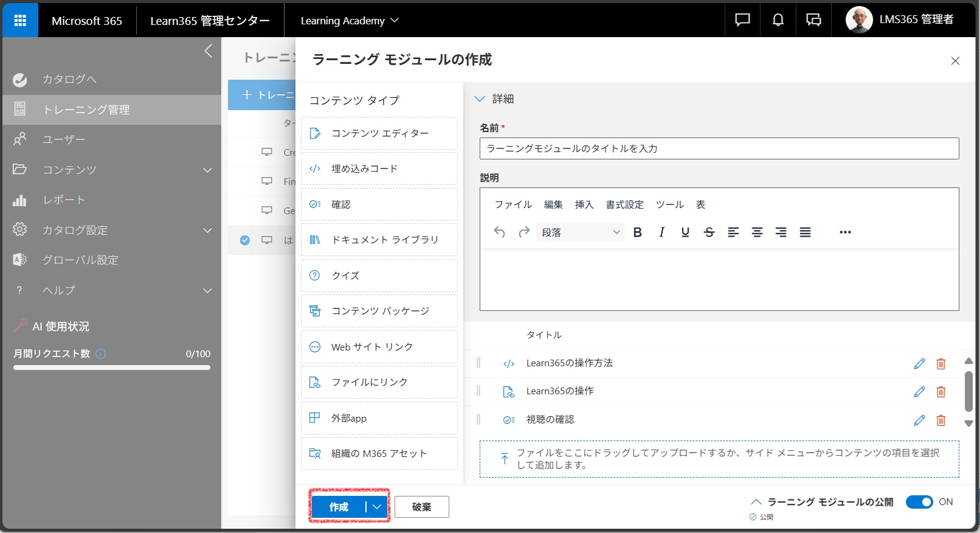The height and width of the screenshot is (533, 980).
Task: Open the 段落 format dropdown
Action: pyautogui.click(x=581, y=232)
